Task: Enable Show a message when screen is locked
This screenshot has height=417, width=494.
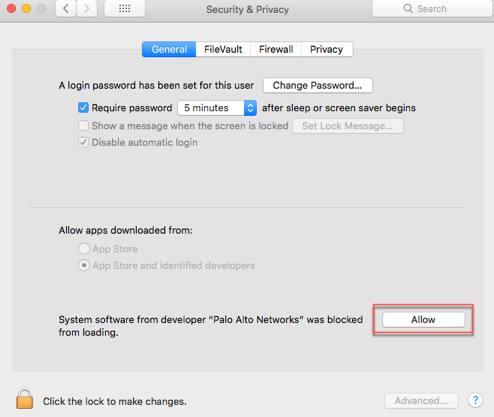Action: [x=83, y=126]
